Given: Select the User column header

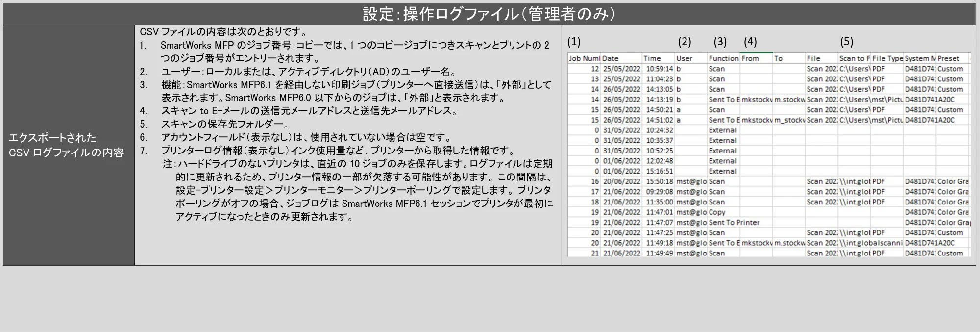Looking at the screenshot, I should [x=691, y=58].
